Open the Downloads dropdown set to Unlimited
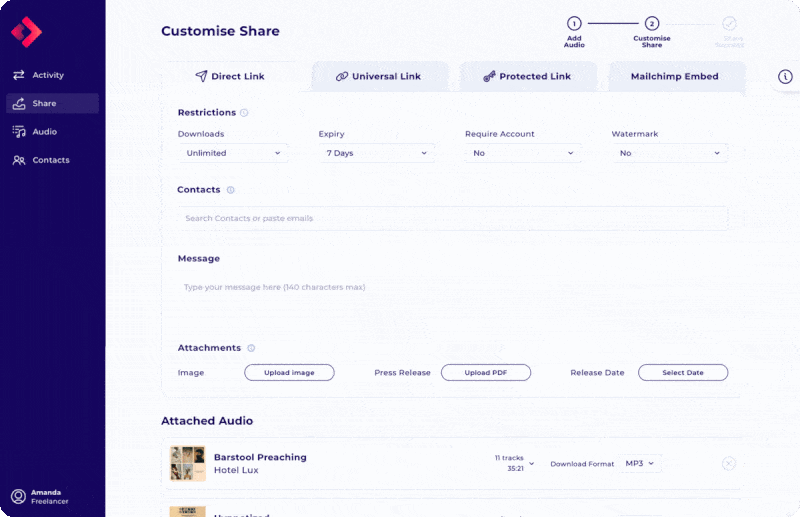This screenshot has height=517, width=800. 233,153
